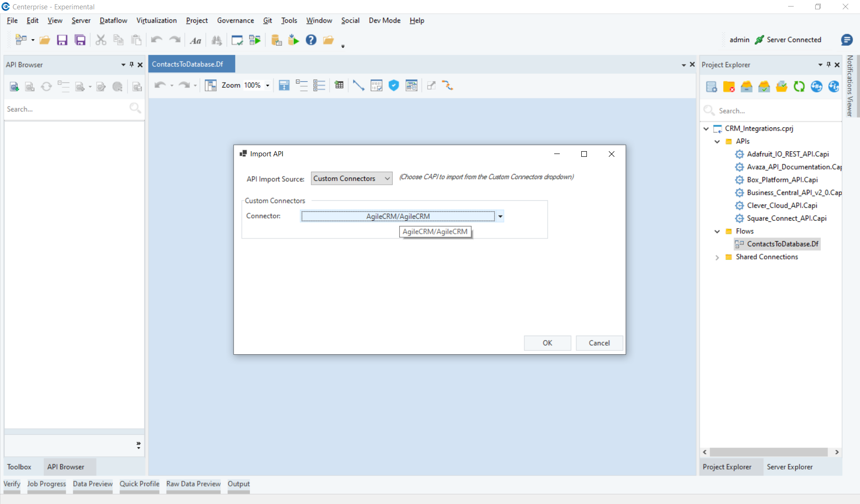Click the binoculars Find icon
The image size is (860, 504).
click(217, 40)
